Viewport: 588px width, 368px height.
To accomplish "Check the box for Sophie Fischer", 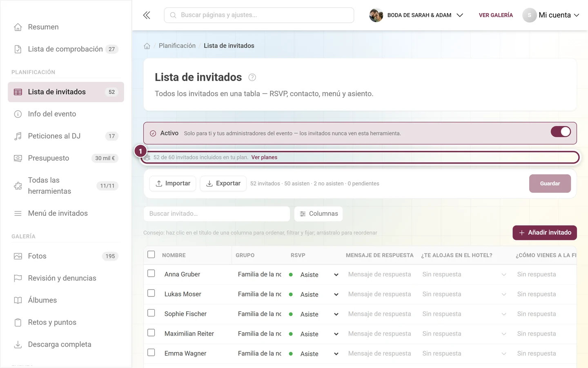I will tap(151, 313).
